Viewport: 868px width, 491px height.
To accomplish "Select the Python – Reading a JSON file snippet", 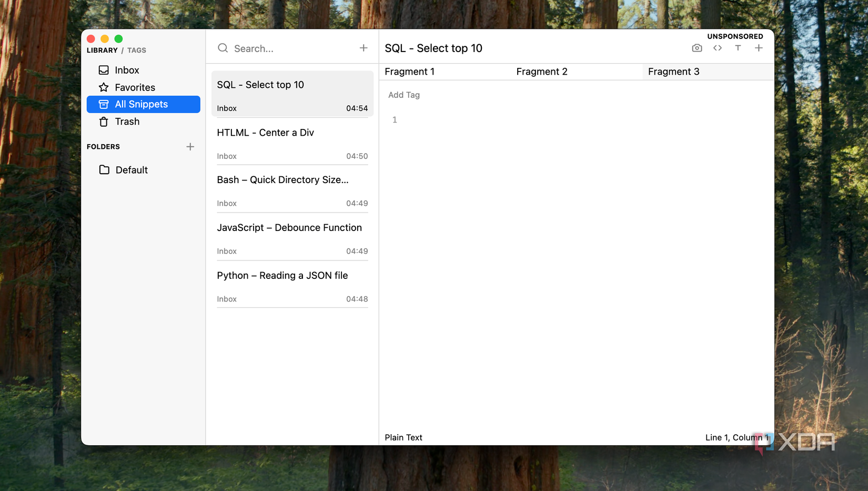I will point(282,275).
